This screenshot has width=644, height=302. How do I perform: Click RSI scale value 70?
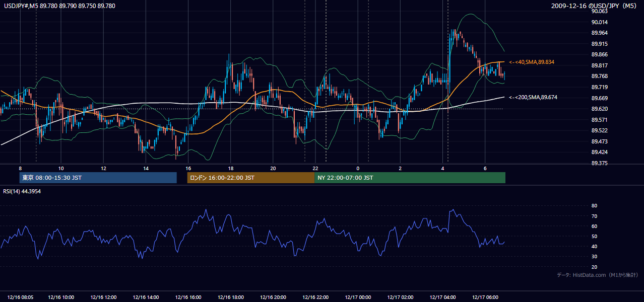594,216
